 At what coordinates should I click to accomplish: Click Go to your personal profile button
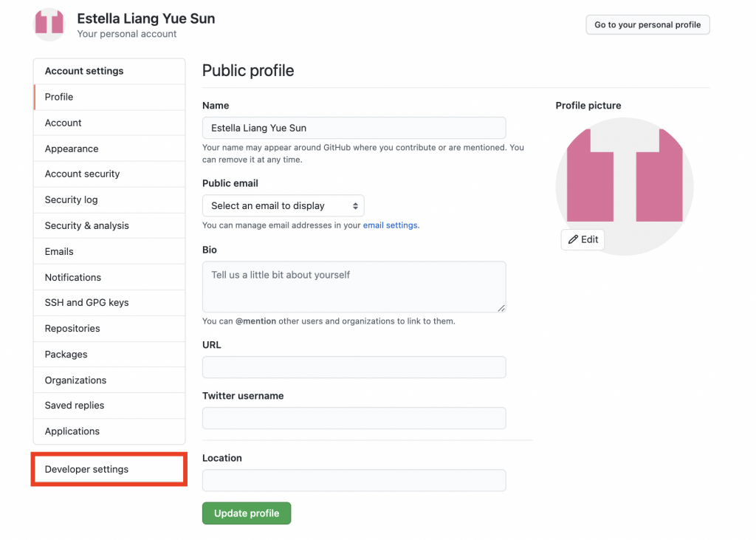pos(647,24)
